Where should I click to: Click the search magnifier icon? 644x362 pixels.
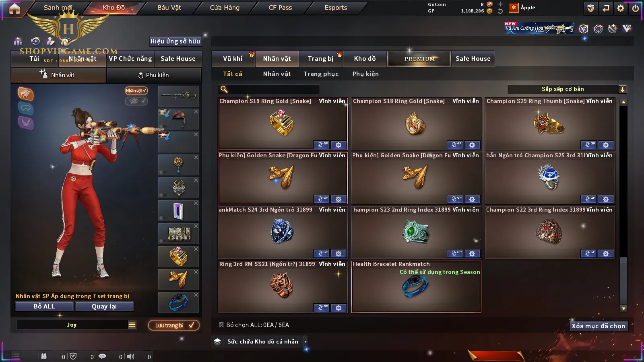(x=224, y=89)
